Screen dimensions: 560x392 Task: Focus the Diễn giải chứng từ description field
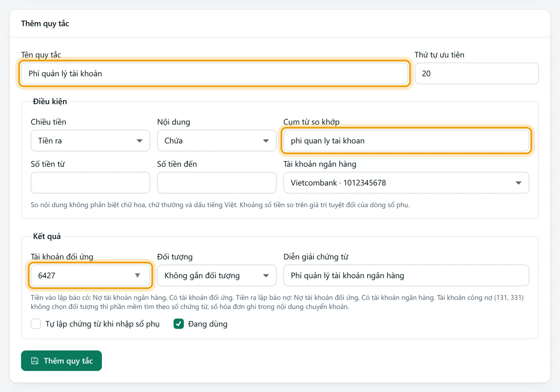click(406, 275)
